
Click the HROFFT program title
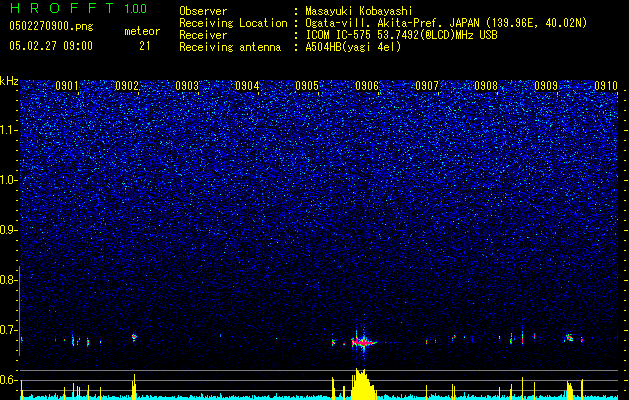[63, 8]
